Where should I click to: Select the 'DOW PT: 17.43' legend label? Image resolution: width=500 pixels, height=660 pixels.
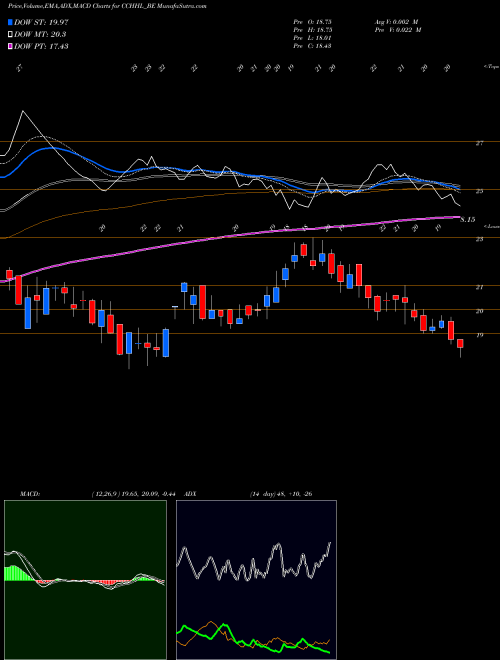coord(41,46)
